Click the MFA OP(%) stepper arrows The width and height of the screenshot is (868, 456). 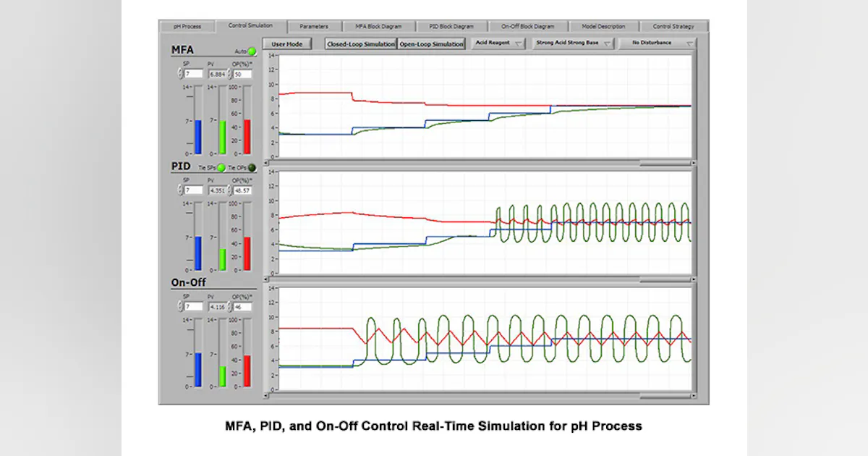[x=231, y=74]
